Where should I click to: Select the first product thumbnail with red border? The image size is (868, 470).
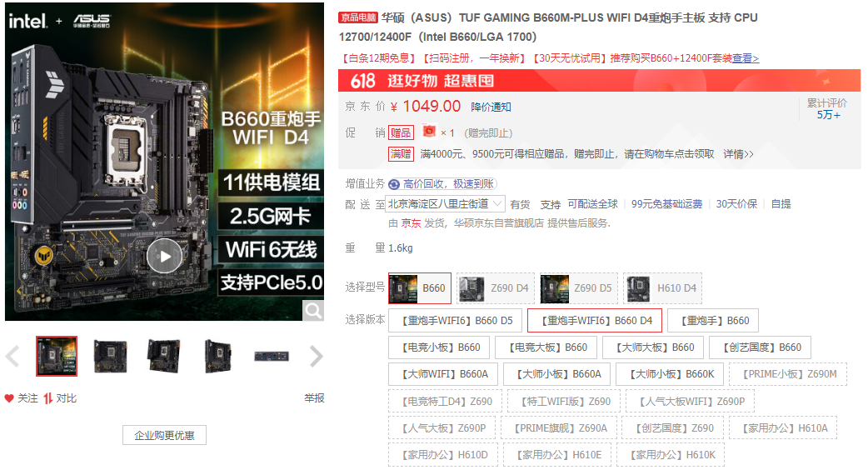click(x=57, y=356)
